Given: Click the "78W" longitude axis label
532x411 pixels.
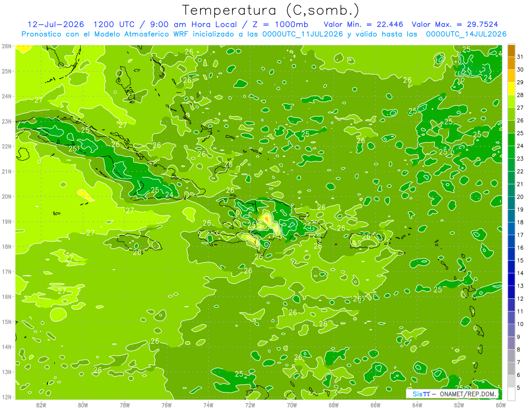Looking at the screenshot, I should coord(125,405).
